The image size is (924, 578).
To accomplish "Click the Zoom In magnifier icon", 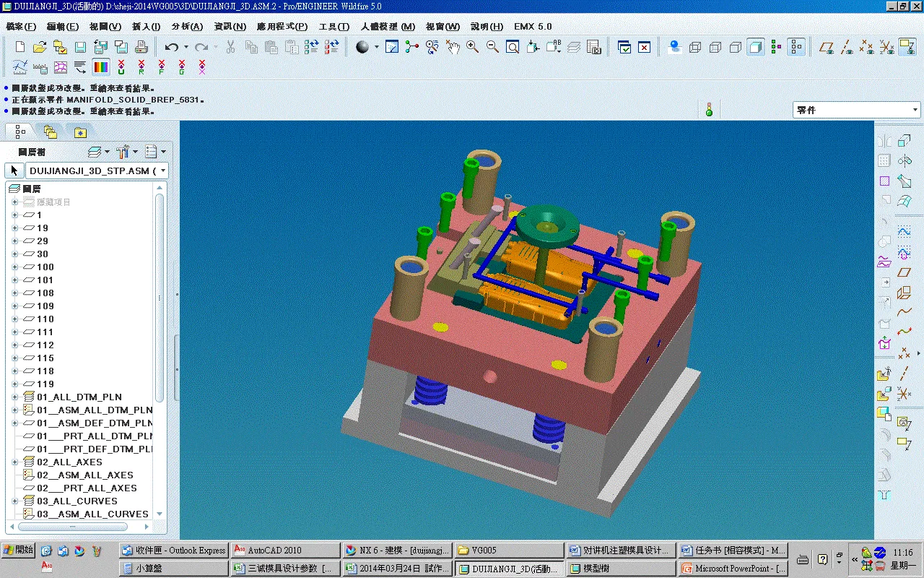I will (473, 47).
